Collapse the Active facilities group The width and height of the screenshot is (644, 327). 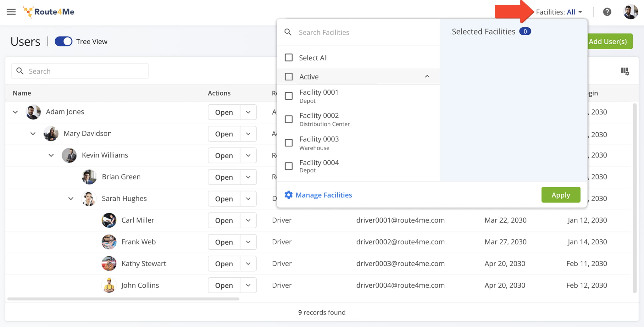(427, 76)
